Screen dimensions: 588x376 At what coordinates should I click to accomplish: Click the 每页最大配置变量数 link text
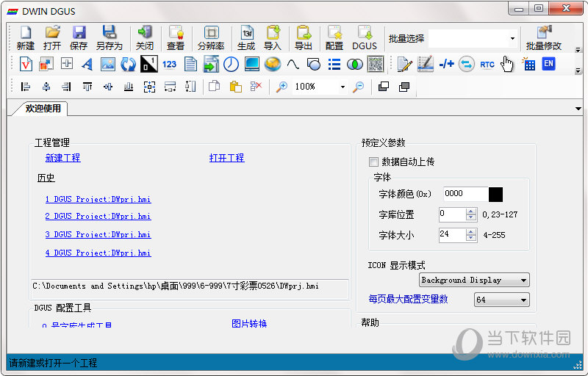pos(409,299)
